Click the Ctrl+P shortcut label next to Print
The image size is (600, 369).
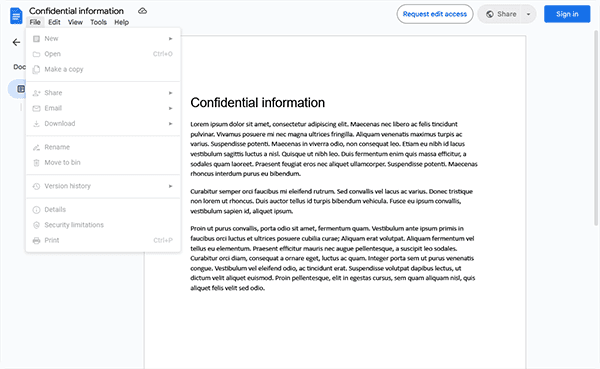(163, 240)
